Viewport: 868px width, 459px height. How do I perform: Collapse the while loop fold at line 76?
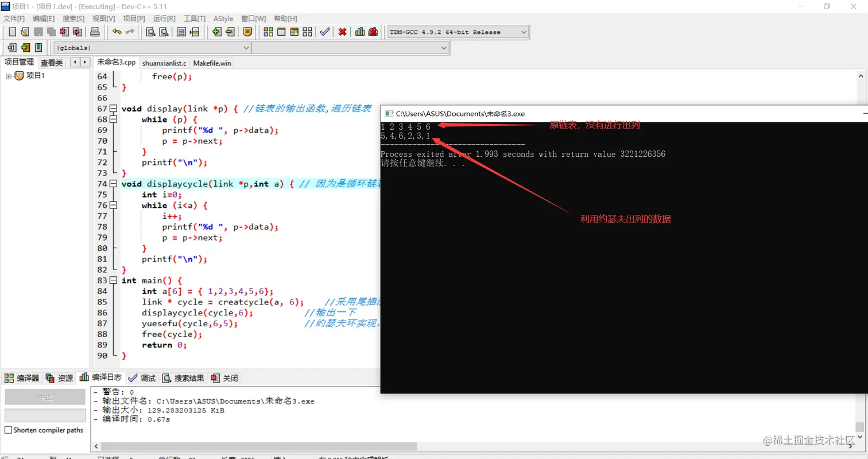pyautogui.click(x=113, y=205)
